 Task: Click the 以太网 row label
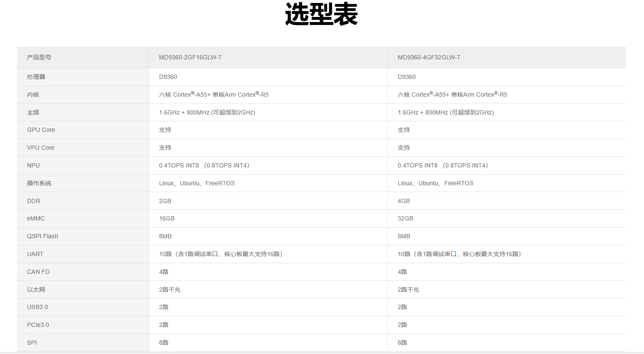[36, 290]
